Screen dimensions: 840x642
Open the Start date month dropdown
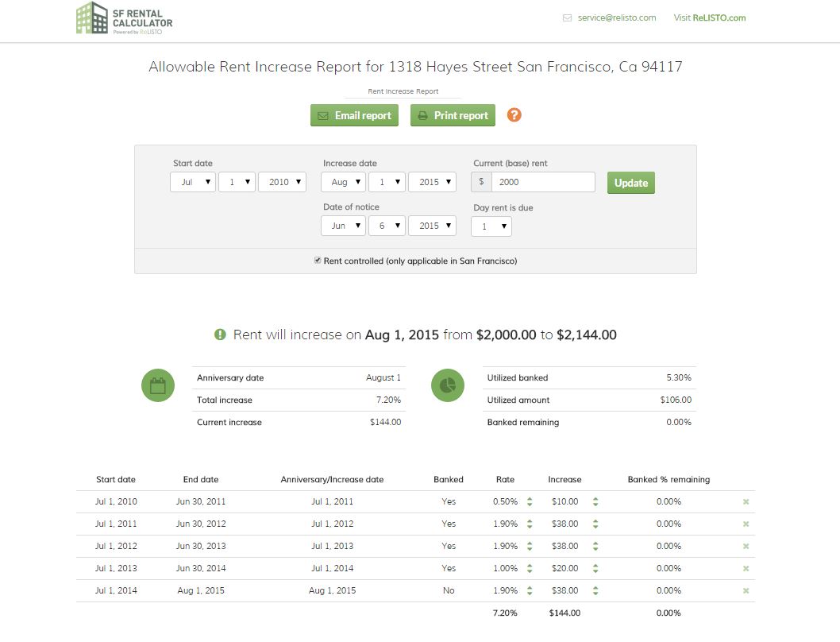point(193,182)
